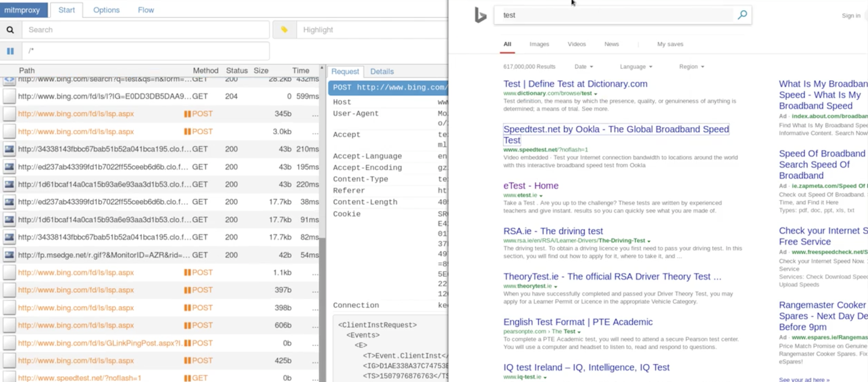Switch to the Start tab
Image resolution: width=868 pixels, height=382 pixels.
point(67,10)
